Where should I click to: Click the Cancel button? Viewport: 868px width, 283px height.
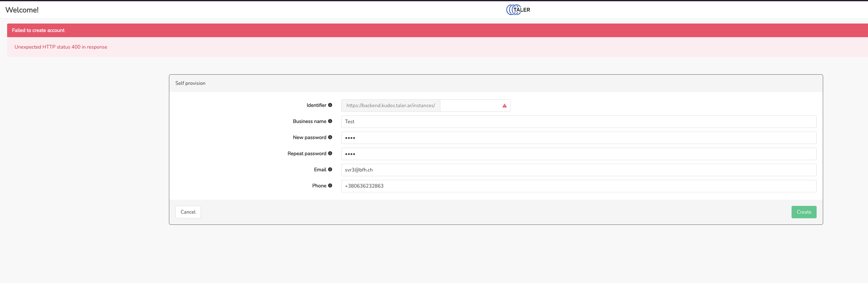188,212
